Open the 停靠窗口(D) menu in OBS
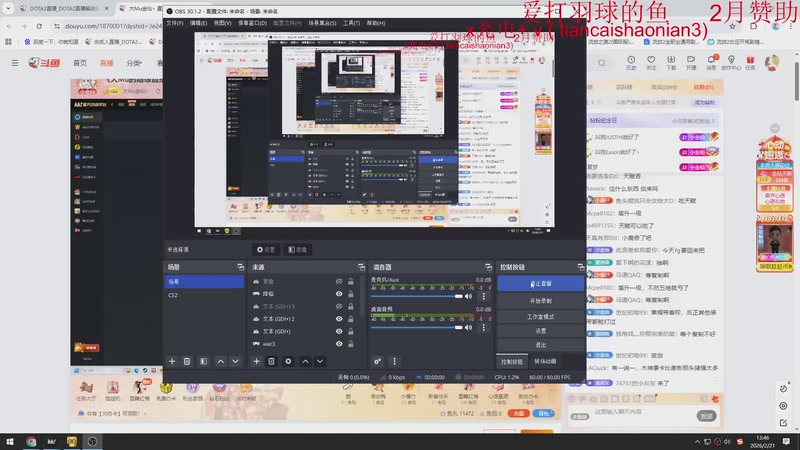The image size is (800, 450). coord(253,23)
